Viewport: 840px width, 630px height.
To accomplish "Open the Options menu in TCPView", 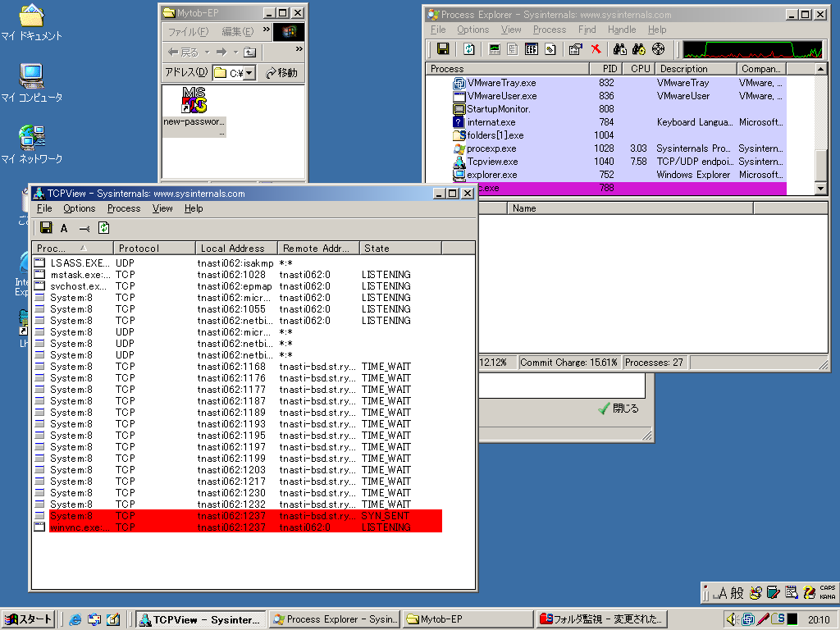I will (79, 208).
